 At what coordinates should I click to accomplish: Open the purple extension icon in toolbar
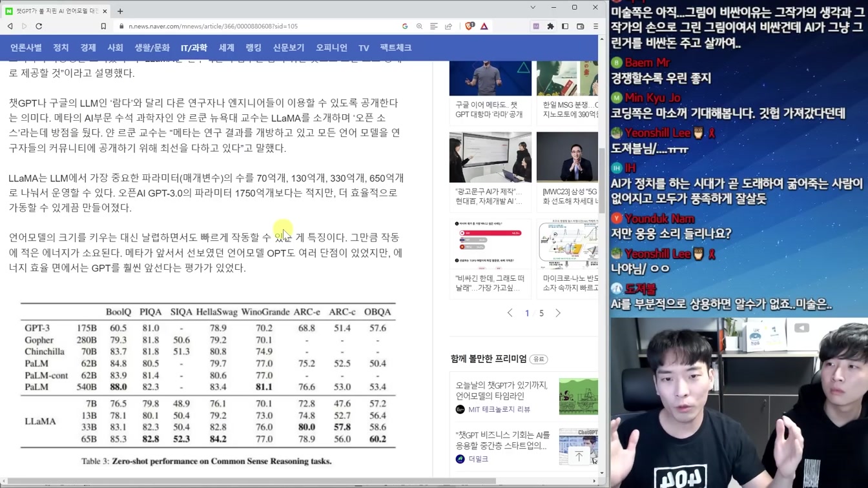[x=536, y=26]
